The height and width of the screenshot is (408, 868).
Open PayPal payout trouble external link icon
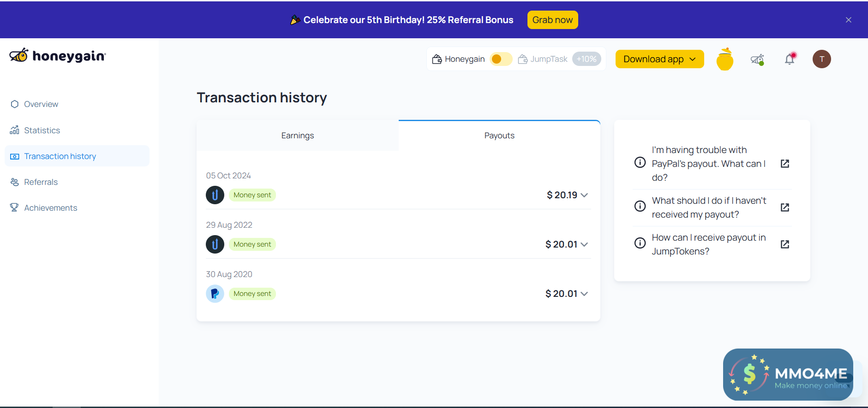click(x=784, y=164)
